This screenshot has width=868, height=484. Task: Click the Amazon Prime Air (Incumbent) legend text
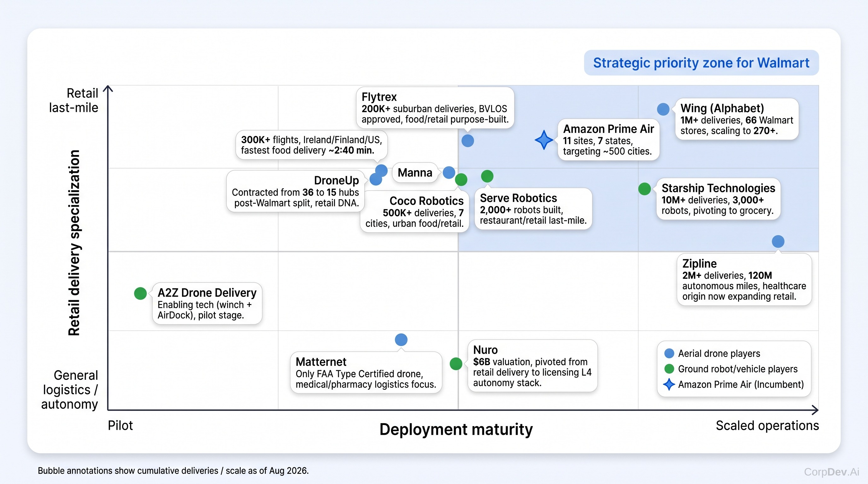coord(741,385)
